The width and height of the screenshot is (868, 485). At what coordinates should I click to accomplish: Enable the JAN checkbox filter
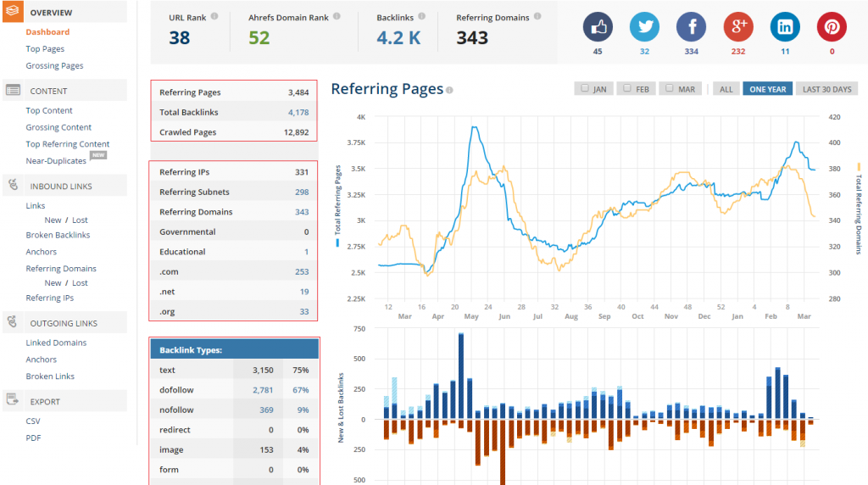[x=583, y=88]
